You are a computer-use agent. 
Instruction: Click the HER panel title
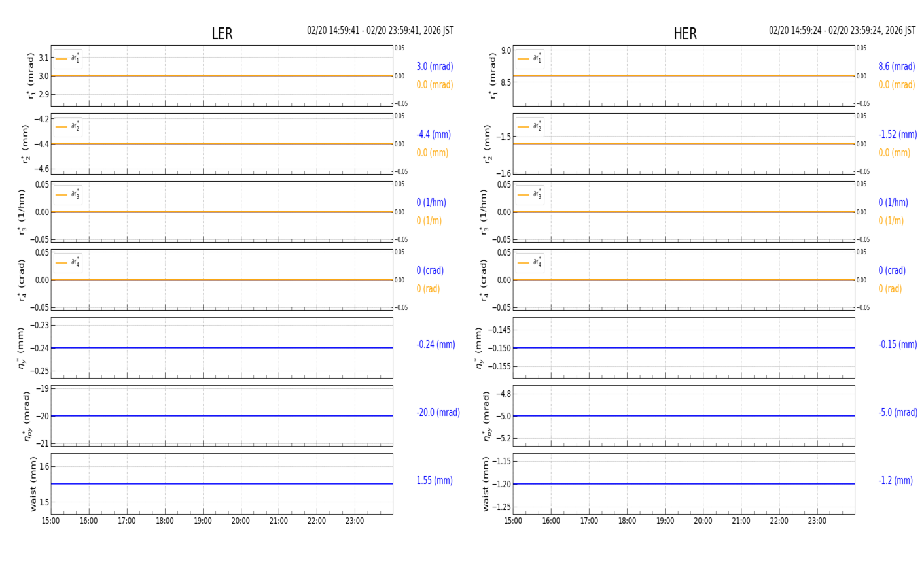685,34
